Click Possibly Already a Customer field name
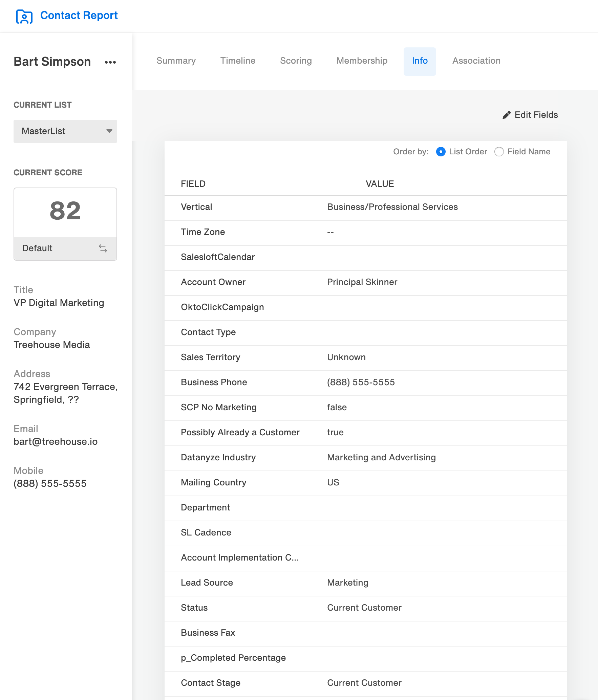 pos(240,433)
